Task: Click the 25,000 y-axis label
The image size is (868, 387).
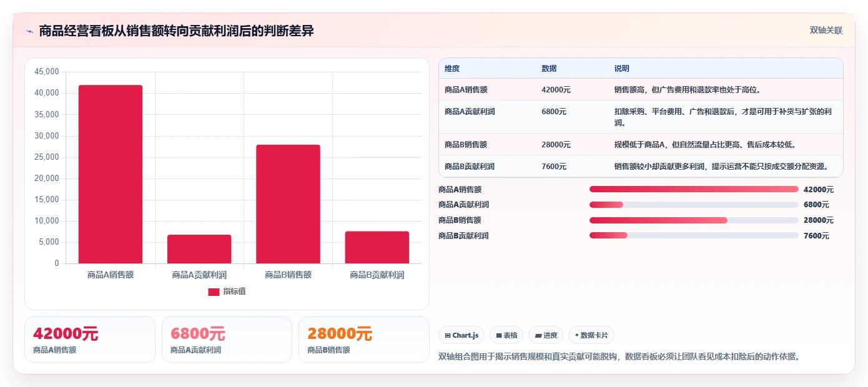Action: coord(47,157)
